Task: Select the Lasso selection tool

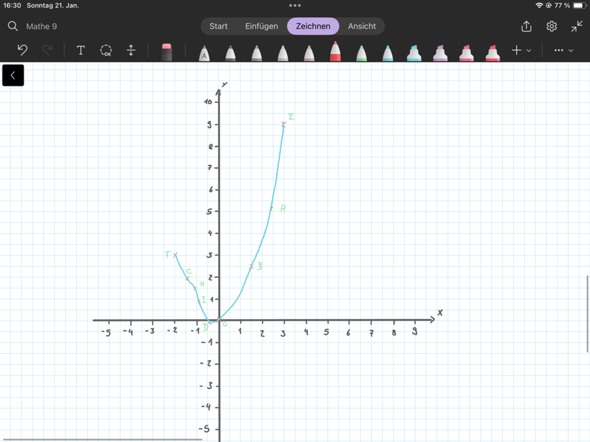Action: pos(106,50)
